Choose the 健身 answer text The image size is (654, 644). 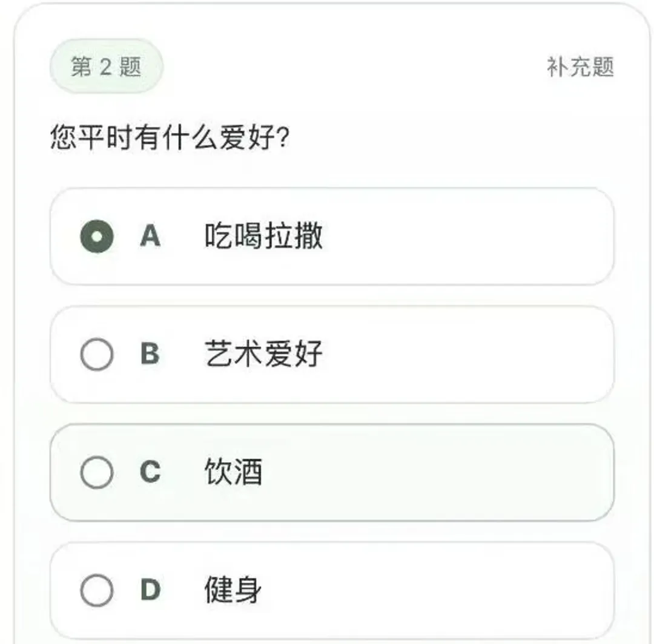[x=234, y=590]
